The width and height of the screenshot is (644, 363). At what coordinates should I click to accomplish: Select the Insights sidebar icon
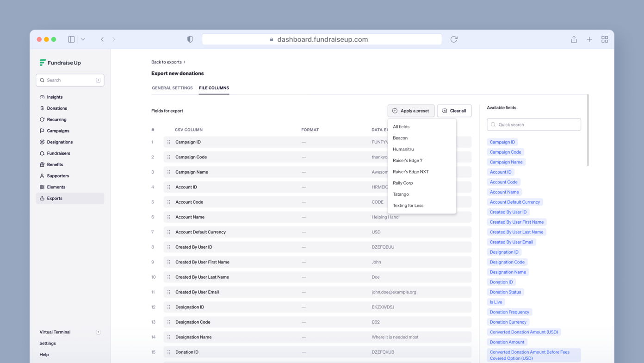click(42, 97)
